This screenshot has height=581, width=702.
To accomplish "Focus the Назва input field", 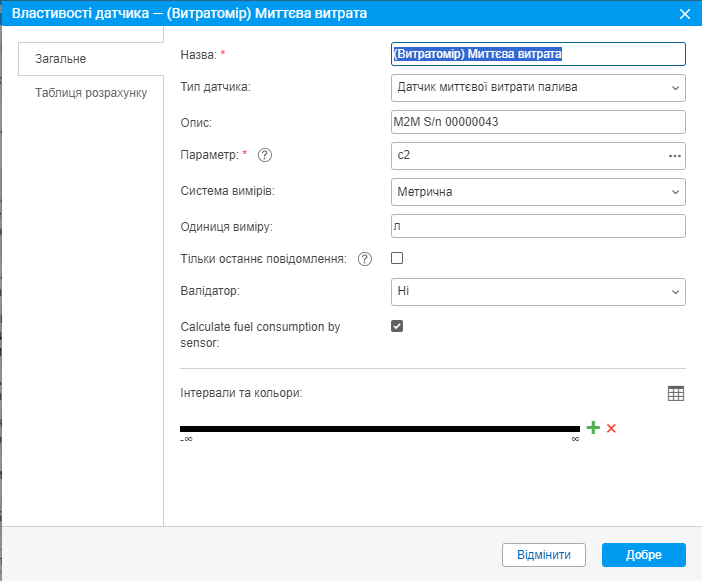I will (x=538, y=54).
